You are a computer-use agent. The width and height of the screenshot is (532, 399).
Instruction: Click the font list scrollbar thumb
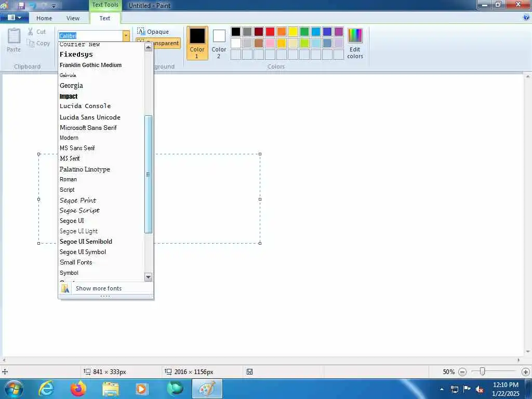[148, 175]
